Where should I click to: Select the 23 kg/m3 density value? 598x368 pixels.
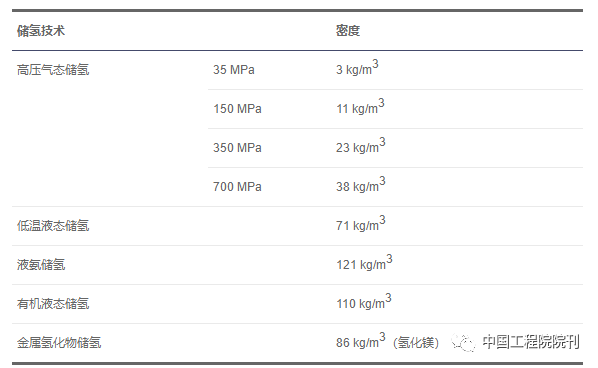pyautogui.click(x=360, y=145)
